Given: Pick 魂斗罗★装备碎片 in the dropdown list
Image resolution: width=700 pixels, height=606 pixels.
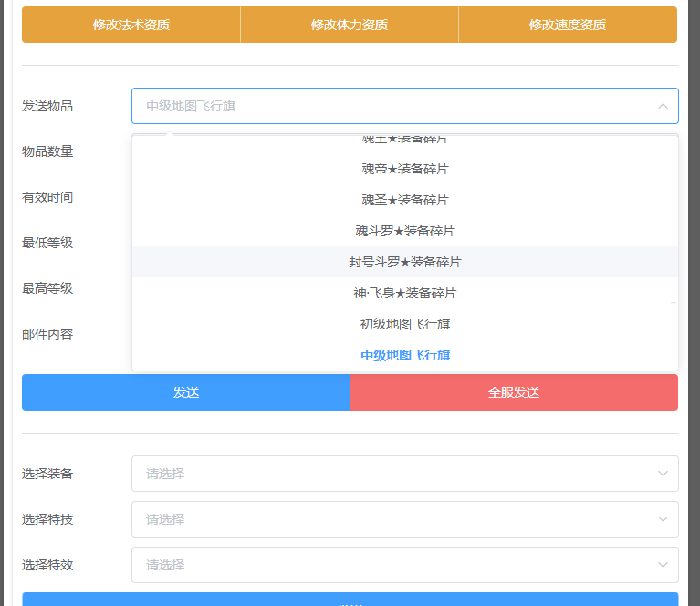Looking at the screenshot, I should click(x=404, y=231).
